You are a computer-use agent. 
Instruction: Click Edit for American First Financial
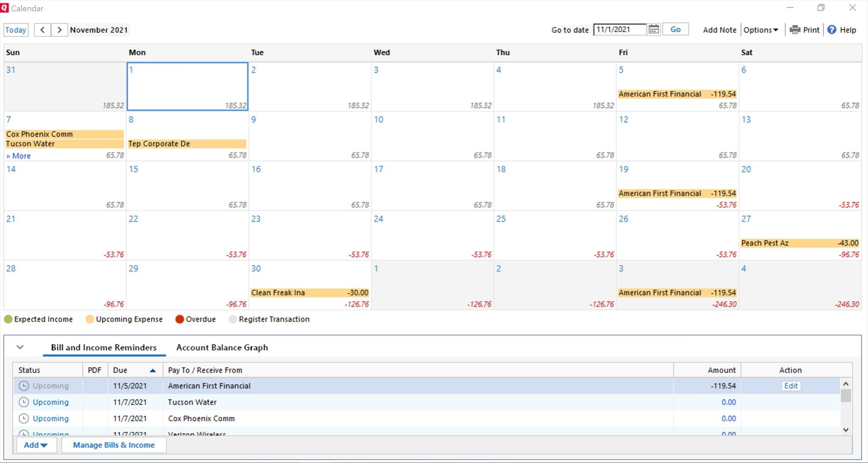click(790, 386)
